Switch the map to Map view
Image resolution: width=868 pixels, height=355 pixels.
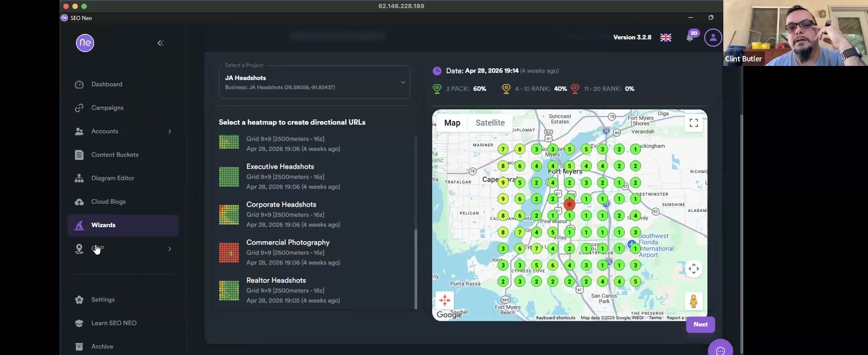[x=452, y=123]
